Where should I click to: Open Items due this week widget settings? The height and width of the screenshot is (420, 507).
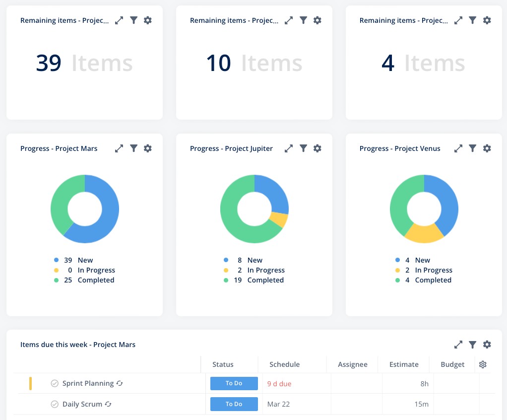point(487,345)
